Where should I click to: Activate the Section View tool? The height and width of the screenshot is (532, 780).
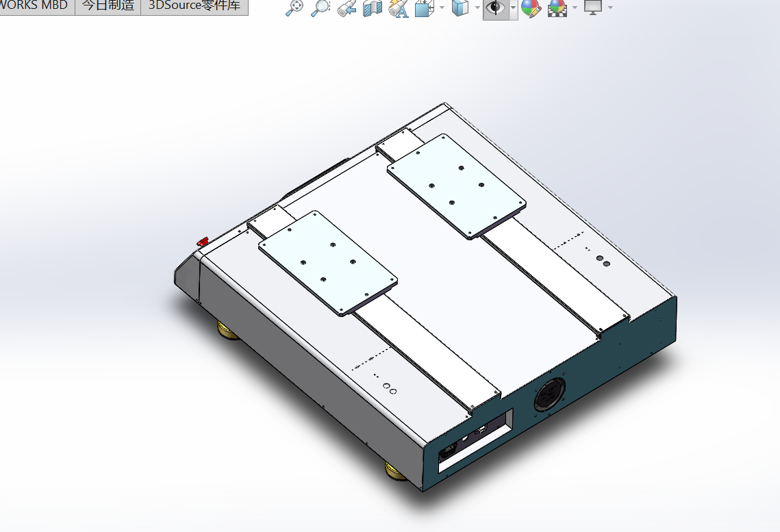tap(373, 8)
